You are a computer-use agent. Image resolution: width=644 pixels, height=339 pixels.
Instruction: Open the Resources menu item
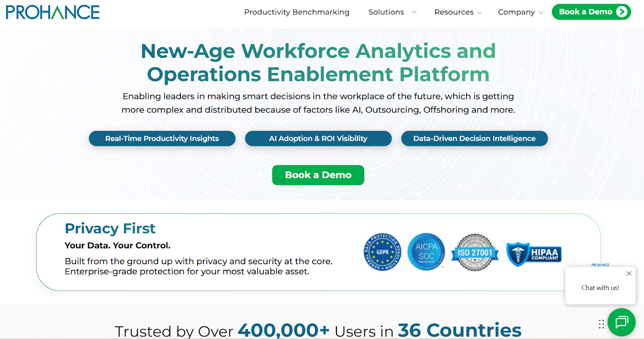tap(454, 12)
